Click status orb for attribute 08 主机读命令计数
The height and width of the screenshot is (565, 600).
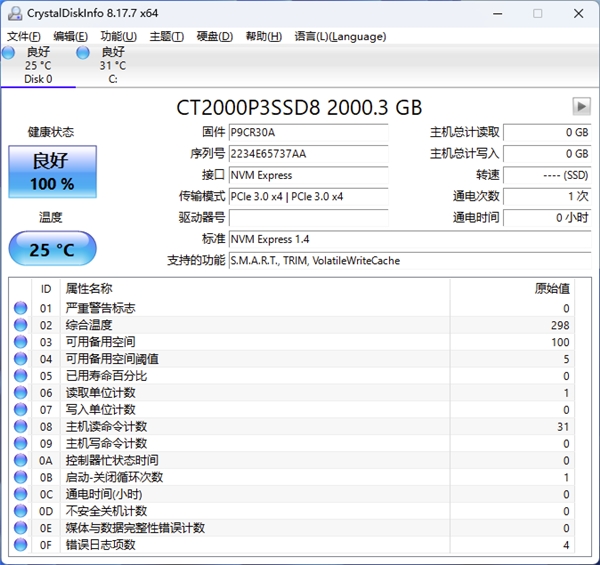(x=21, y=426)
